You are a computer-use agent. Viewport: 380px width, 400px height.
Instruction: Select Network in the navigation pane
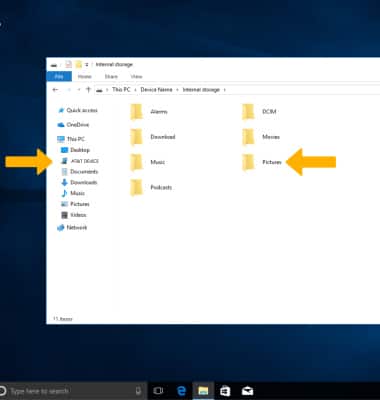tap(72, 228)
